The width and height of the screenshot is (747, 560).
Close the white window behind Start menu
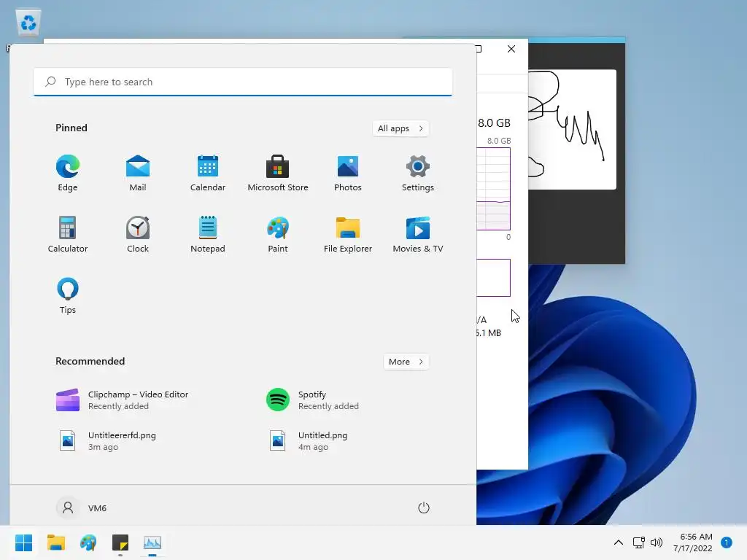pos(511,49)
